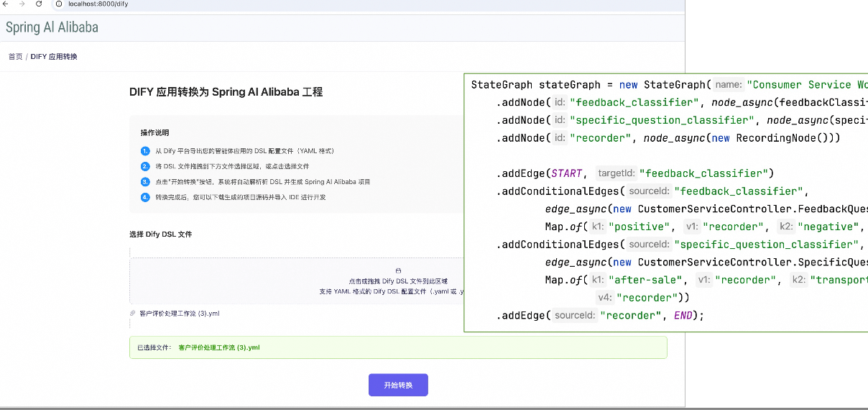
Task: Click the 操作说明 section title
Action: [x=155, y=133]
